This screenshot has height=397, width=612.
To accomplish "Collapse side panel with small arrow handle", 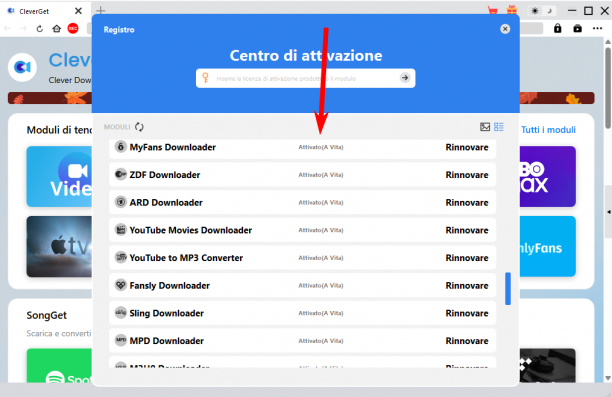I will click(x=608, y=212).
